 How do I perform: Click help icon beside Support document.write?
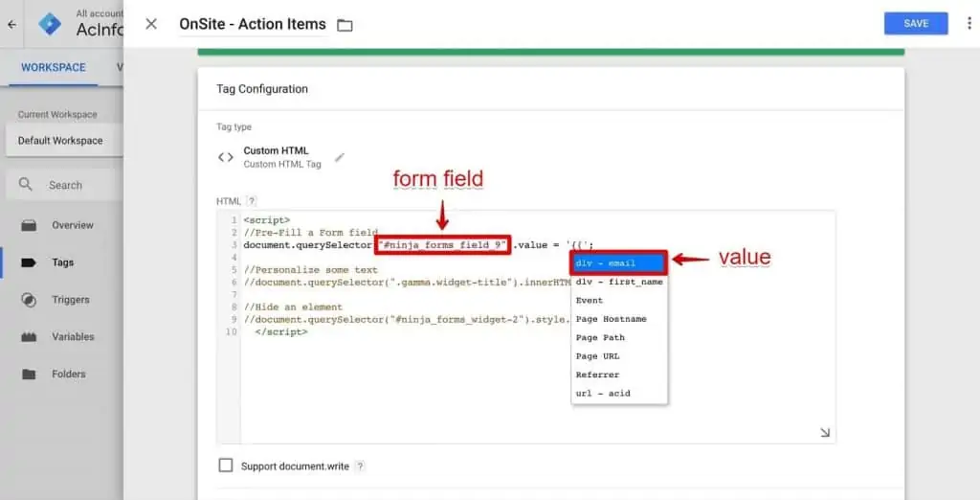tap(360, 466)
